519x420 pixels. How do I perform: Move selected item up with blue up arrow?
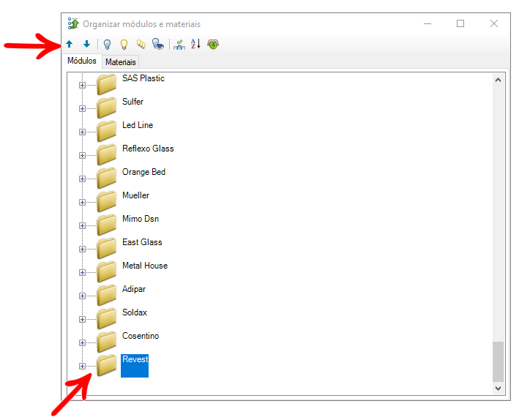[70, 44]
